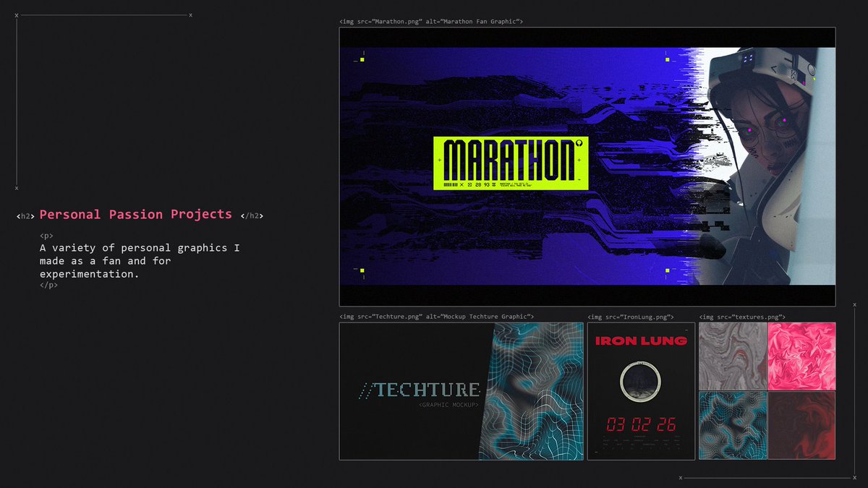Select the grey marble texture tile
The image size is (868, 488).
point(733,356)
